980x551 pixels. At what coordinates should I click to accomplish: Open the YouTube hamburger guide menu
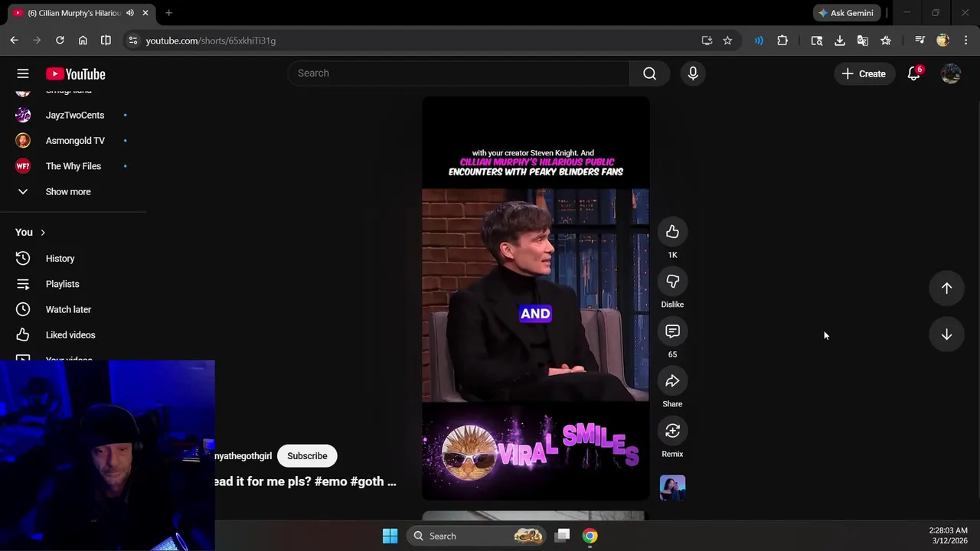click(23, 73)
